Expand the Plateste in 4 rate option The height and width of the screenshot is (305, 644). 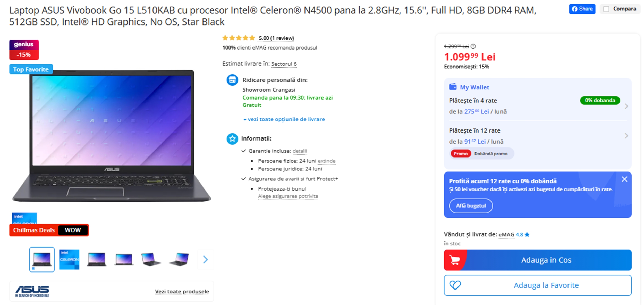pyautogui.click(x=626, y=106)
